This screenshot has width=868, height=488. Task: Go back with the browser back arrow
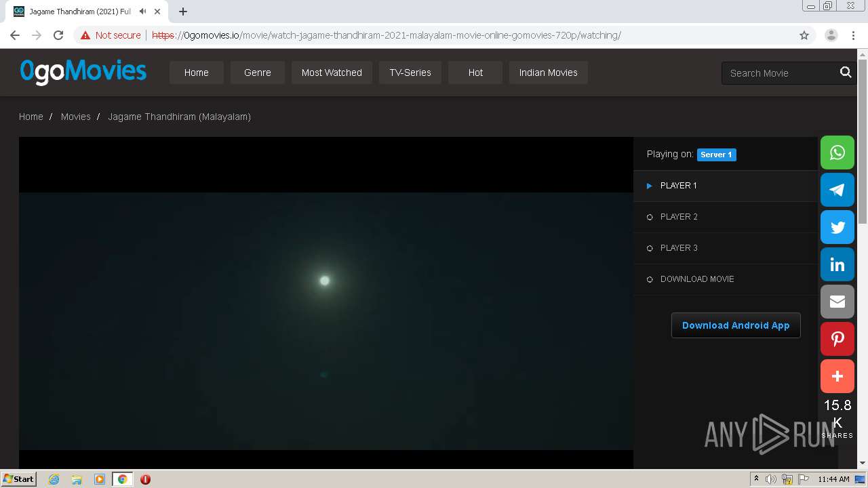[x=15, y=35]
